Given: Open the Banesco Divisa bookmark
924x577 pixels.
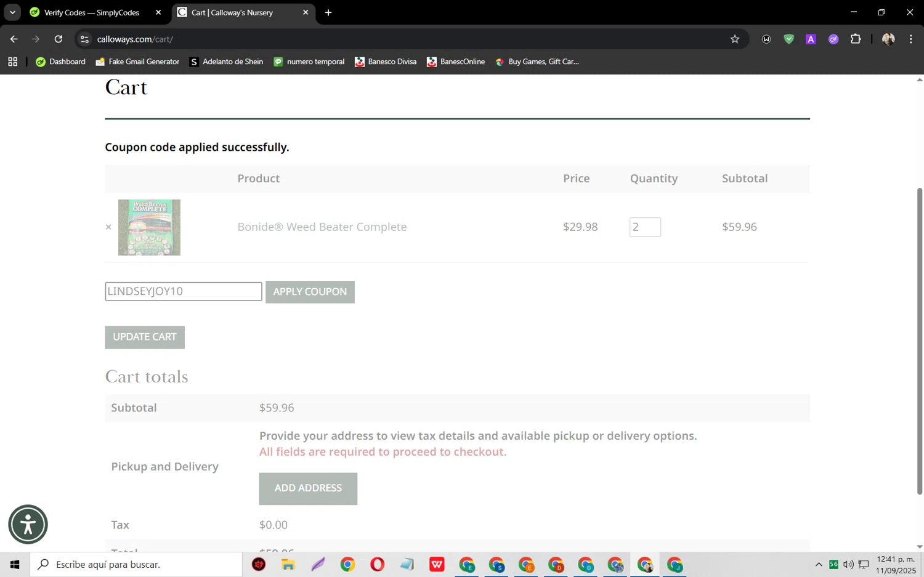Looking at the screenshot, I should pos(386,62).
